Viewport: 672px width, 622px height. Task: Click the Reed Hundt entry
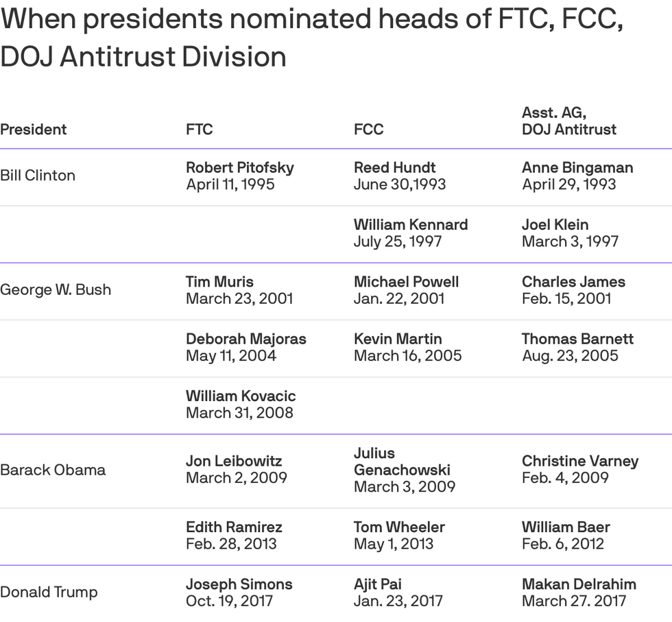pos(400,176)
